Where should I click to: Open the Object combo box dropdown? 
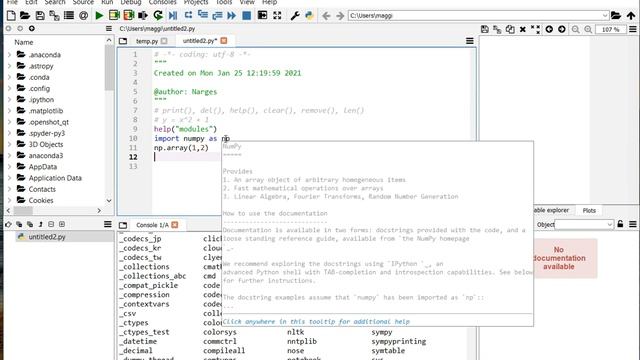[x=609, y=224]
